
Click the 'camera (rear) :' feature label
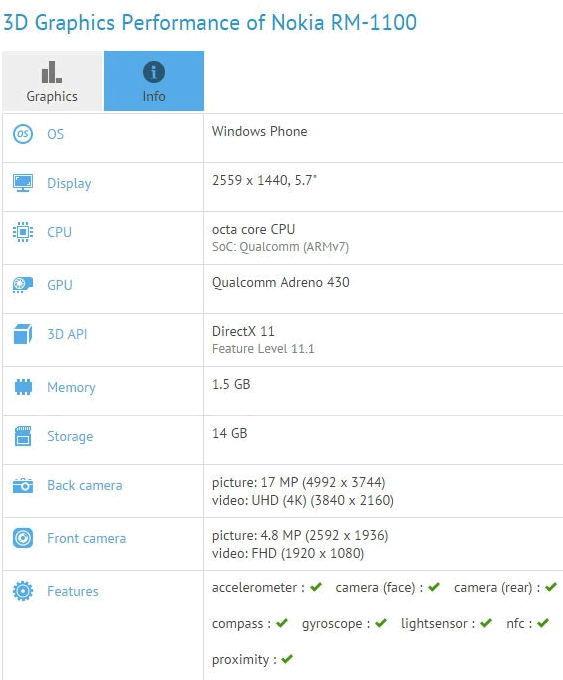[x=497, y=588]
